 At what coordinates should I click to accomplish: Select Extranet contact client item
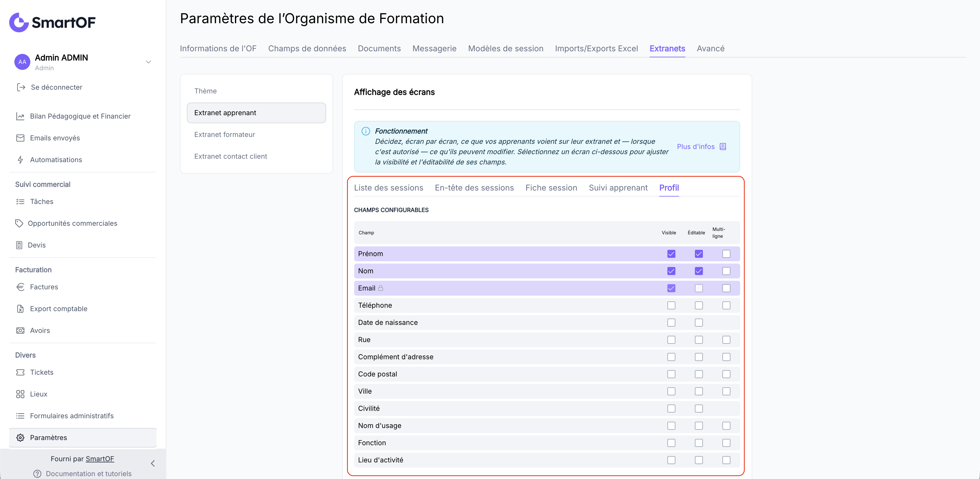click(x=256, y=156)
